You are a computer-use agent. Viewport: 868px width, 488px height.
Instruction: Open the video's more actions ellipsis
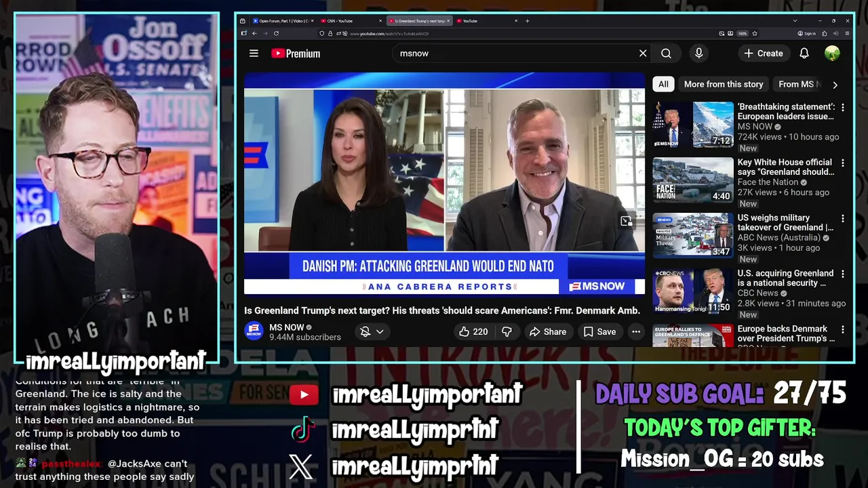[x=635, y=332]
